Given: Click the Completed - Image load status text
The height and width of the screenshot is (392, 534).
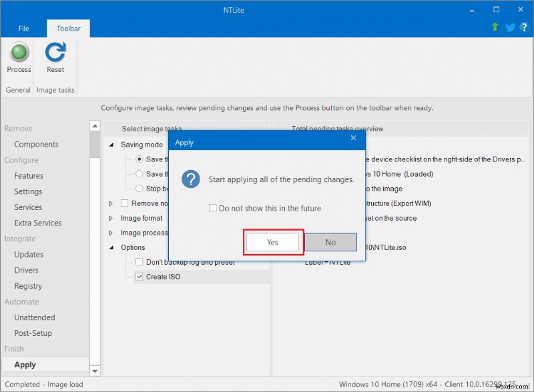Looking at the screenshot, I should click(x=44, y=384).
